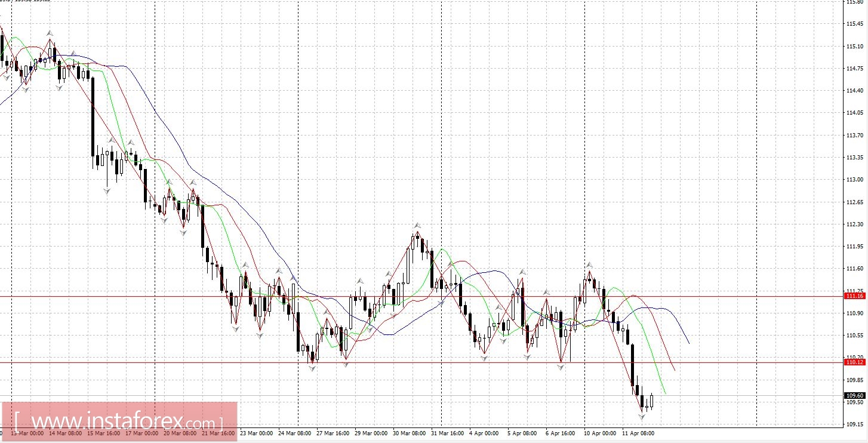This screenshot has height=443, width=868.
Task: Click the 109.60 current price tag
Action: [855, 395]
